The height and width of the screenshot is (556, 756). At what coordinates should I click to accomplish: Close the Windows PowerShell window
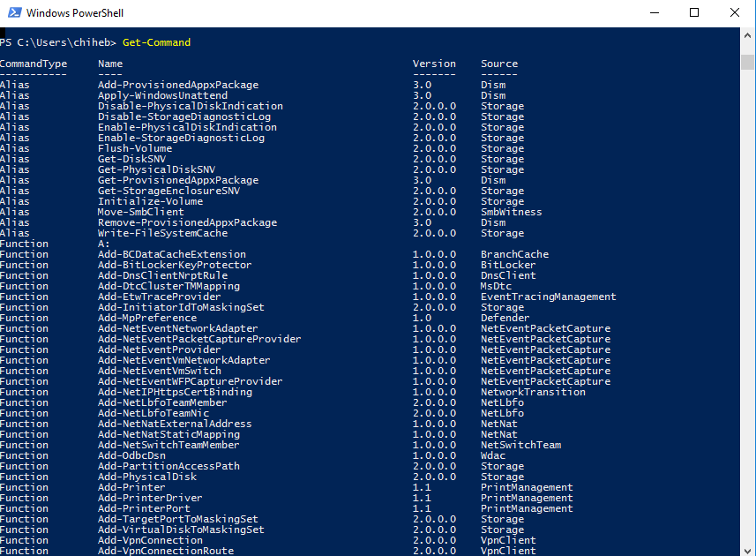point(734,12)
